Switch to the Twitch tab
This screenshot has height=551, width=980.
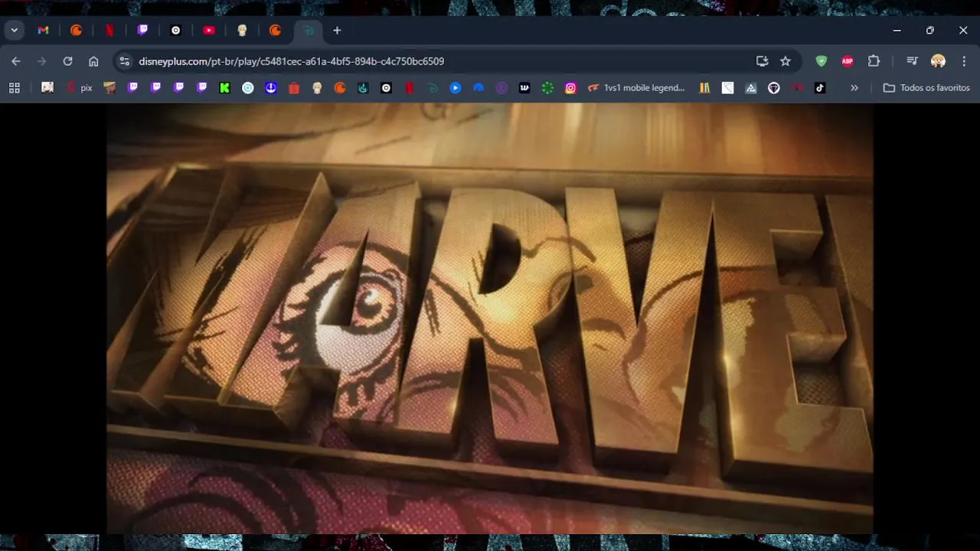(x=142, y=31)
